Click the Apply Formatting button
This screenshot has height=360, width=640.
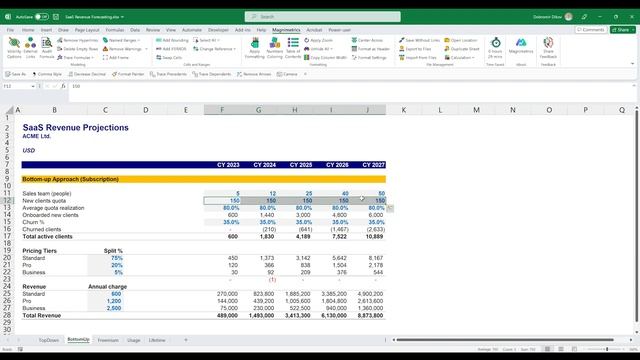(x=255, y=48)
